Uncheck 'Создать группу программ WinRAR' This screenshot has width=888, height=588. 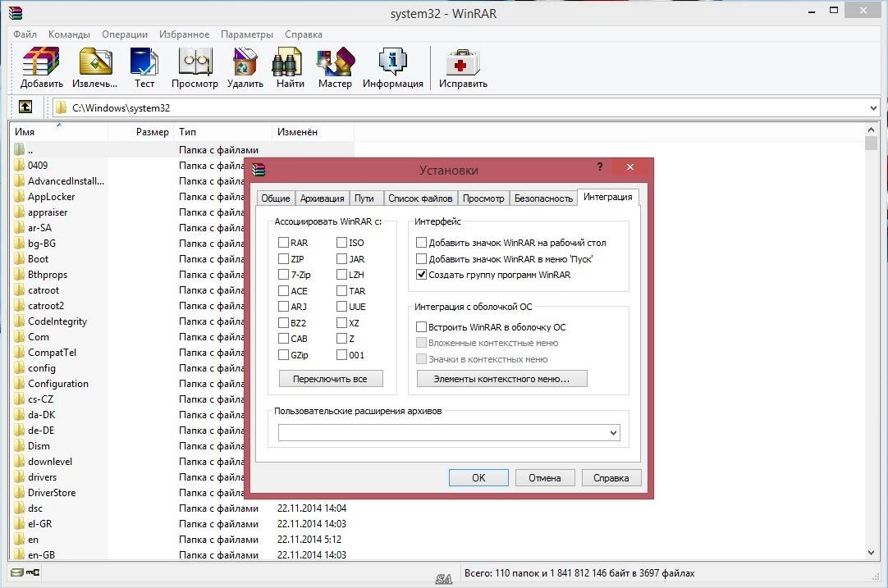click(421, 275)
